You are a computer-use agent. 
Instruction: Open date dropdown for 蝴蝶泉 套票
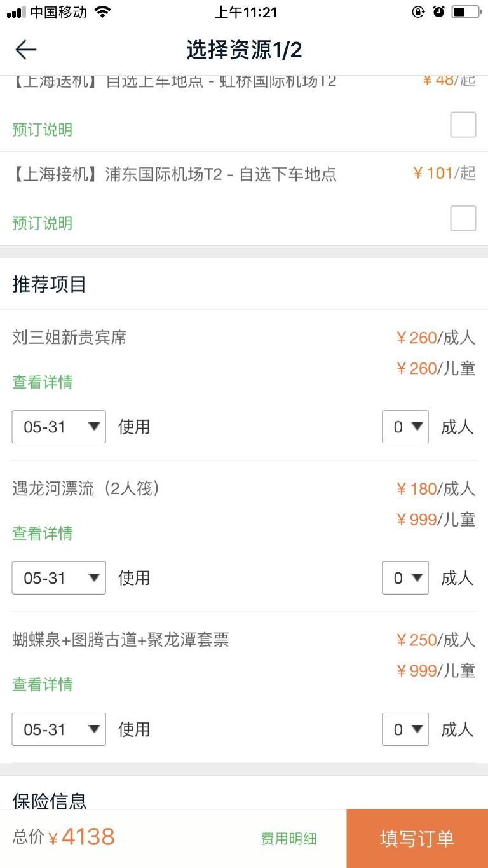click(x=58, y=729)
